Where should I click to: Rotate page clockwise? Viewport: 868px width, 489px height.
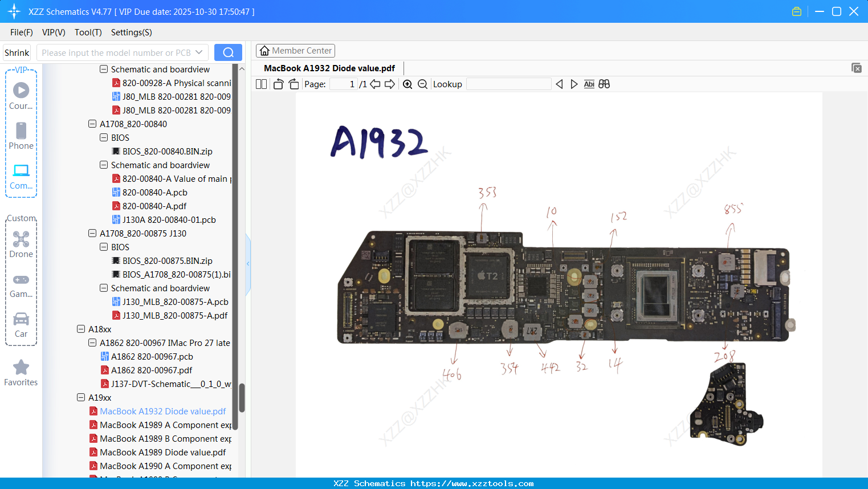294,84
